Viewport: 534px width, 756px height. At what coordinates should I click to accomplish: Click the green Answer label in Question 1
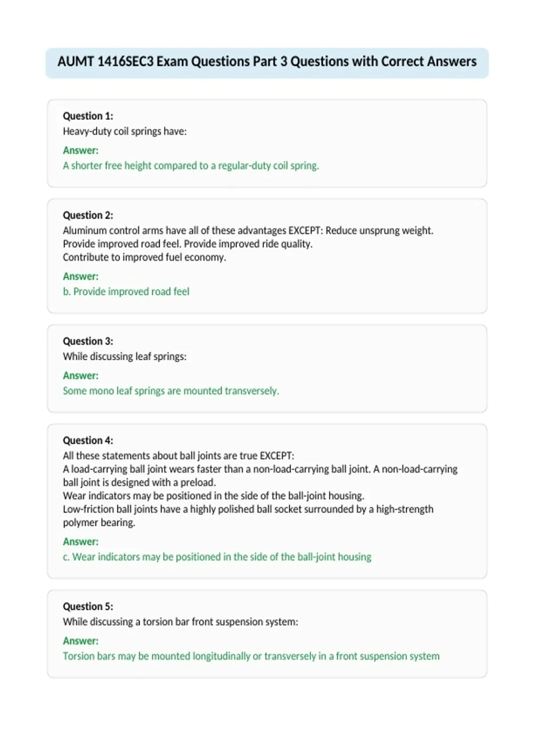pyautogui.click(x=81, y=150)
